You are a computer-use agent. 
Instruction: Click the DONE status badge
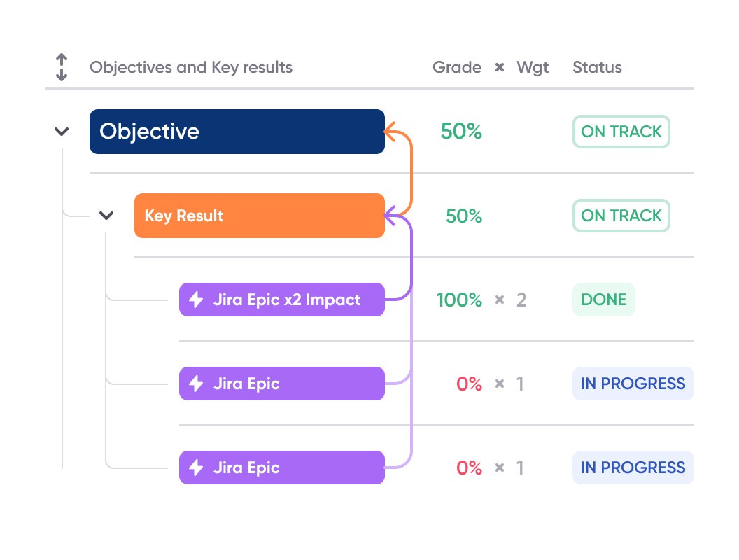(x=604, y=300)
